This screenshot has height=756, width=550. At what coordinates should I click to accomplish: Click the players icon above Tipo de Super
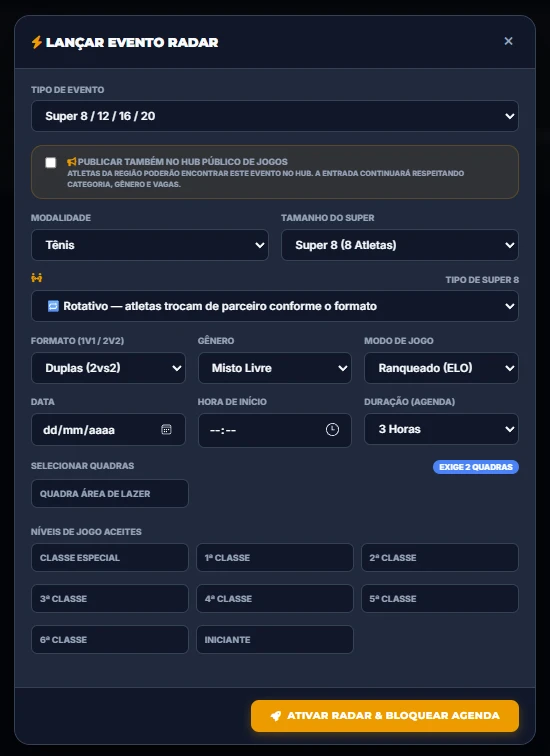[37, 278]
